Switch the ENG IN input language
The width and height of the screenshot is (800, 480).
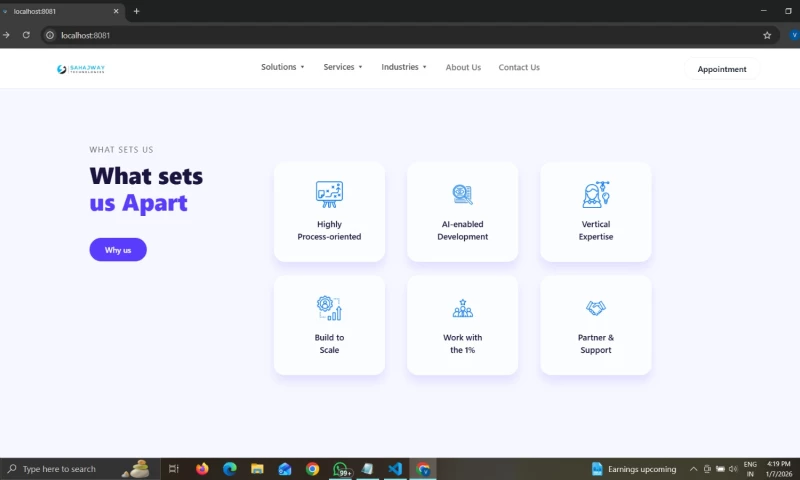pos(750,469)
